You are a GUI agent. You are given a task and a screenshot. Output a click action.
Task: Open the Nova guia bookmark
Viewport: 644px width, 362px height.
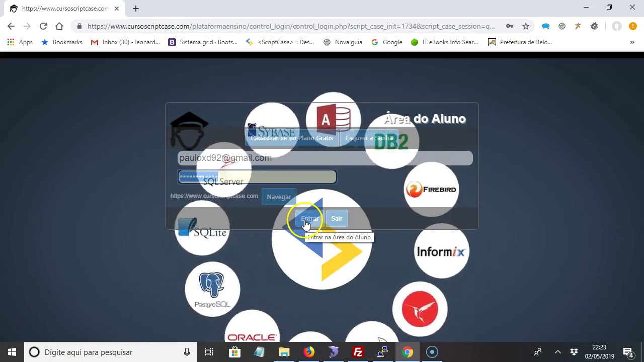click(343, 42)
